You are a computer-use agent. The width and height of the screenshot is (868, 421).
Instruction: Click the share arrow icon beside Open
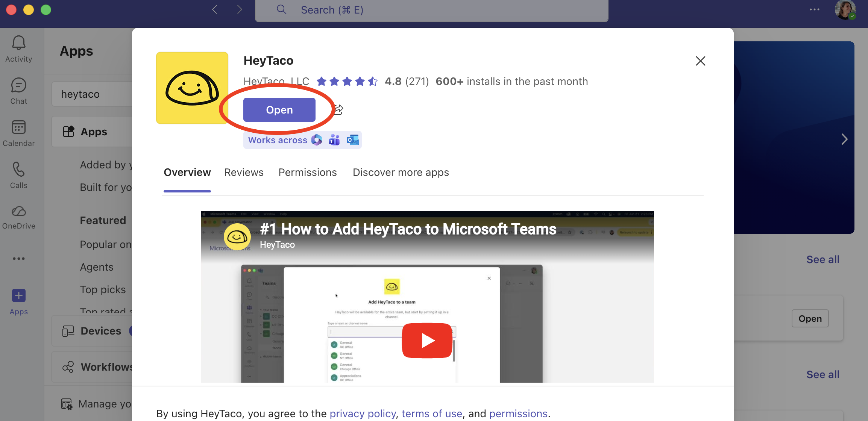(339, 110)
